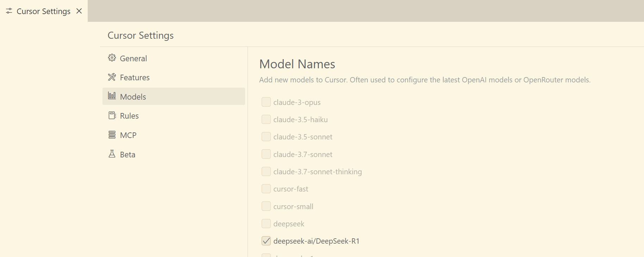Viewport: 644px width, 257px height.
Task: Enable the claude-3-opus model checkbox
Action: pos(266,102)
